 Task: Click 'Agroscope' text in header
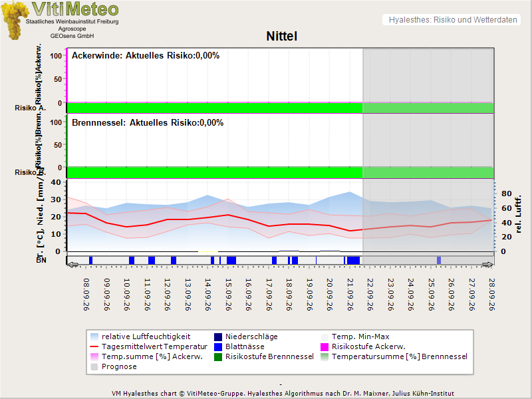[x=72, y=29]
